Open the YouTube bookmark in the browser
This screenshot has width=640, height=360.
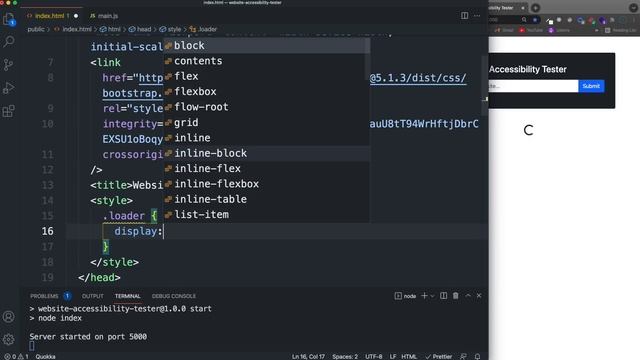(x=531, y=30)
